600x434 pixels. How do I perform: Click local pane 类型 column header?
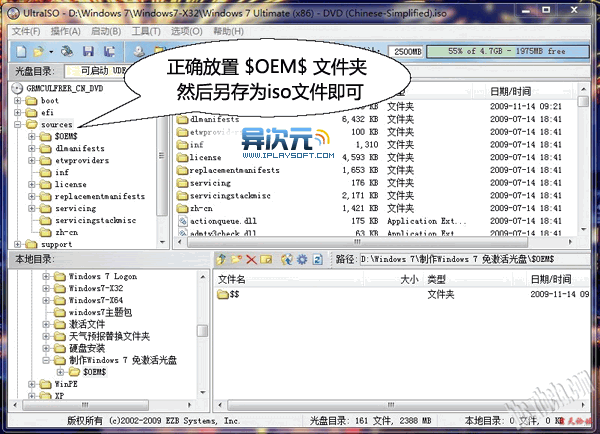pyautogui.click(x=436, y=279)
